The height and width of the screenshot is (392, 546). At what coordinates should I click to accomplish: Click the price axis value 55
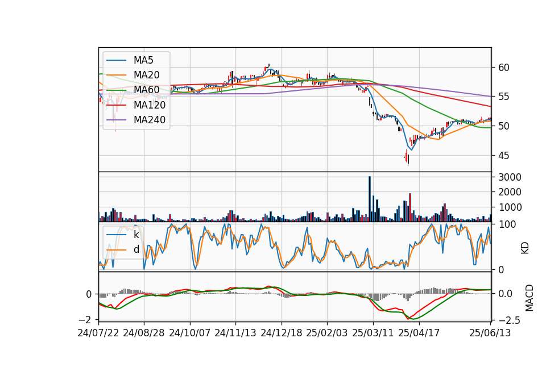coord(503,97)
